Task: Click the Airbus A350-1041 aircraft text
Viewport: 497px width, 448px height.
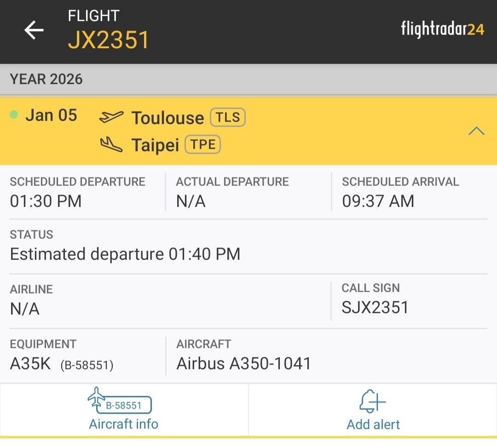Action: [244, 364]
